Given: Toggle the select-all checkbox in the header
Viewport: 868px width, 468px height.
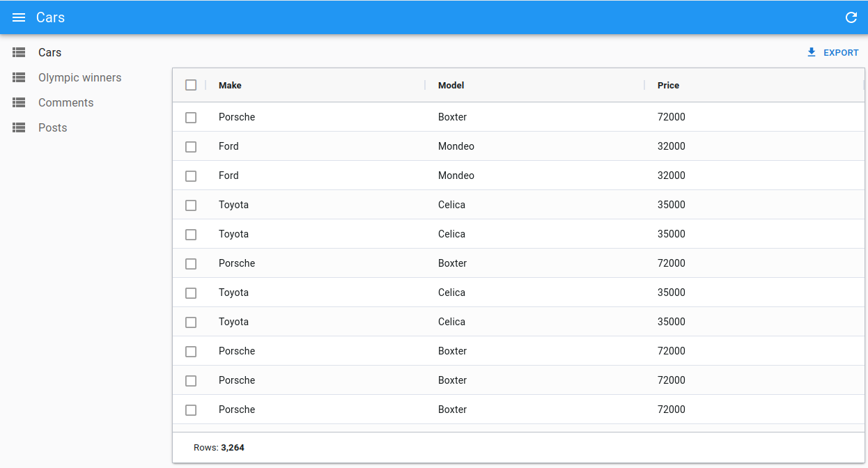Looking at the screenshot, I should [191, 84].
